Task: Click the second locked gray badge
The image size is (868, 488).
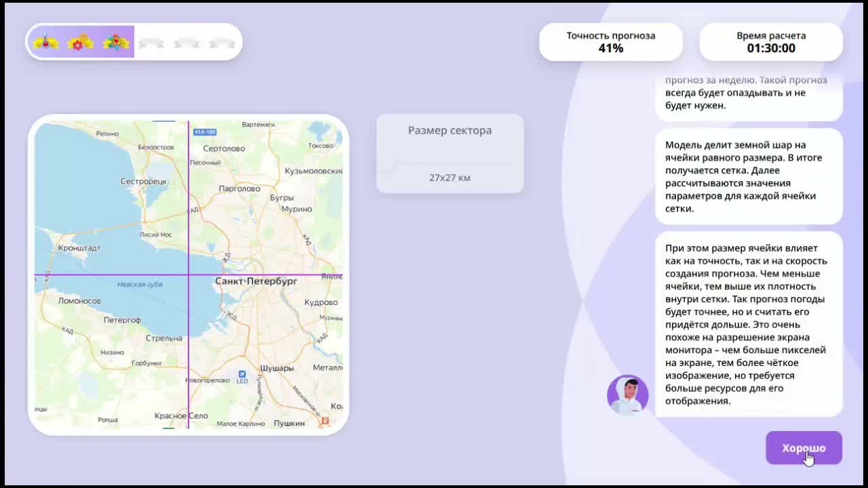Action: (186, 43)
